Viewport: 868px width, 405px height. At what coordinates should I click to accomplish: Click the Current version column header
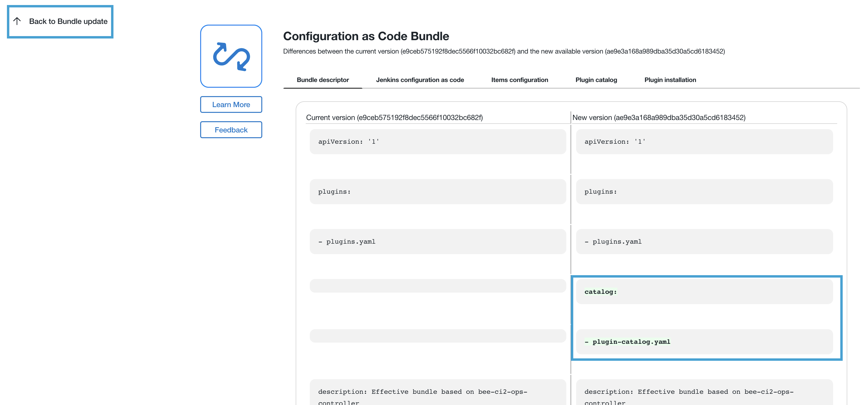[394, 117]
